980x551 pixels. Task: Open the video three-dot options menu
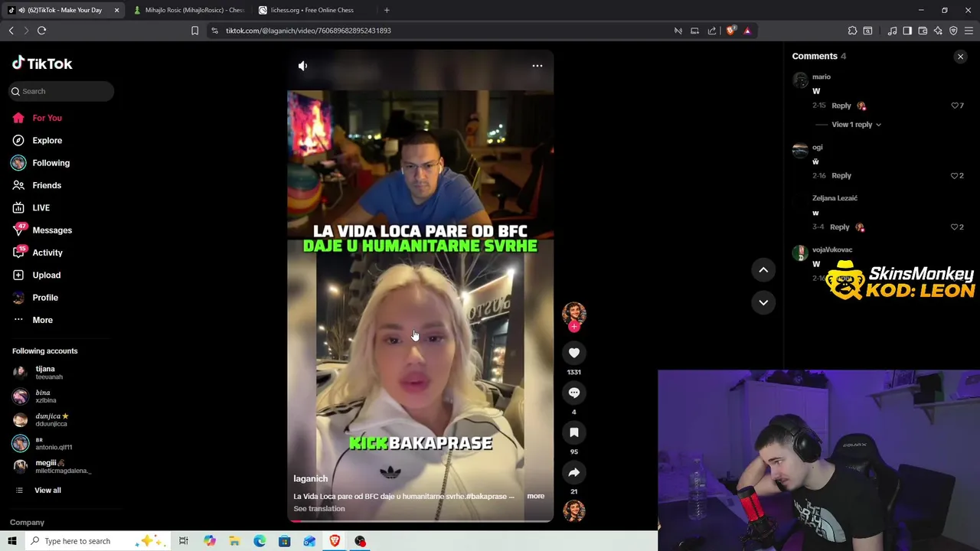coord(537,66)
